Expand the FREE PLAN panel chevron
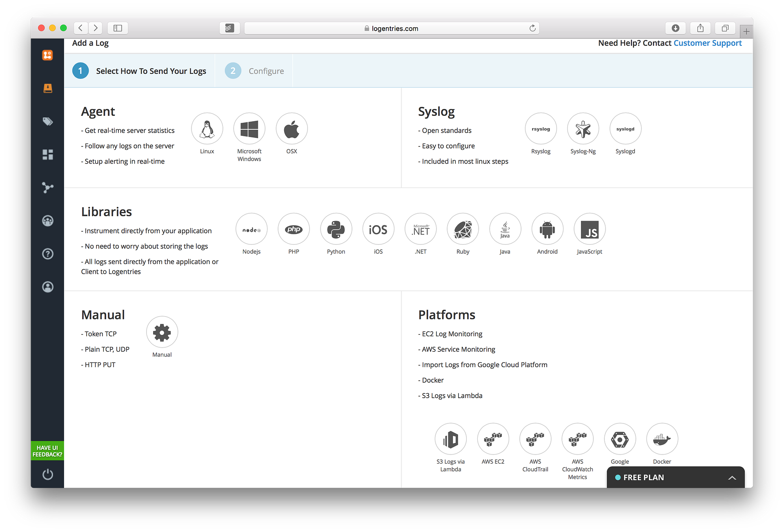This screenshot has width=784, height=532. pyautogui.click(x=732, y=478)
